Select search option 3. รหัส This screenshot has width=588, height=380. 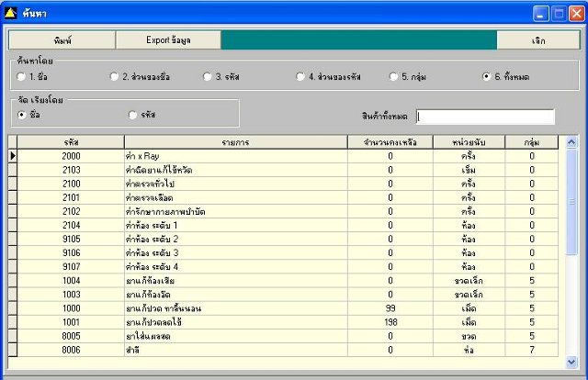[x=208, y=77]
